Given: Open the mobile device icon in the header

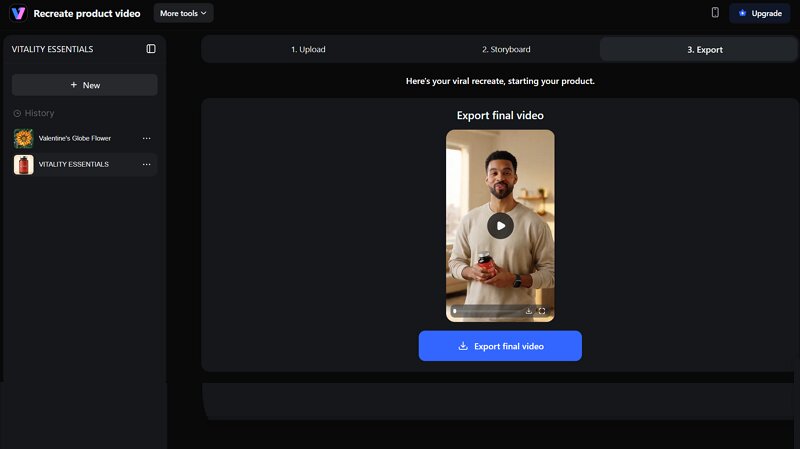Looking at the screenshot, I should [715, 13].
